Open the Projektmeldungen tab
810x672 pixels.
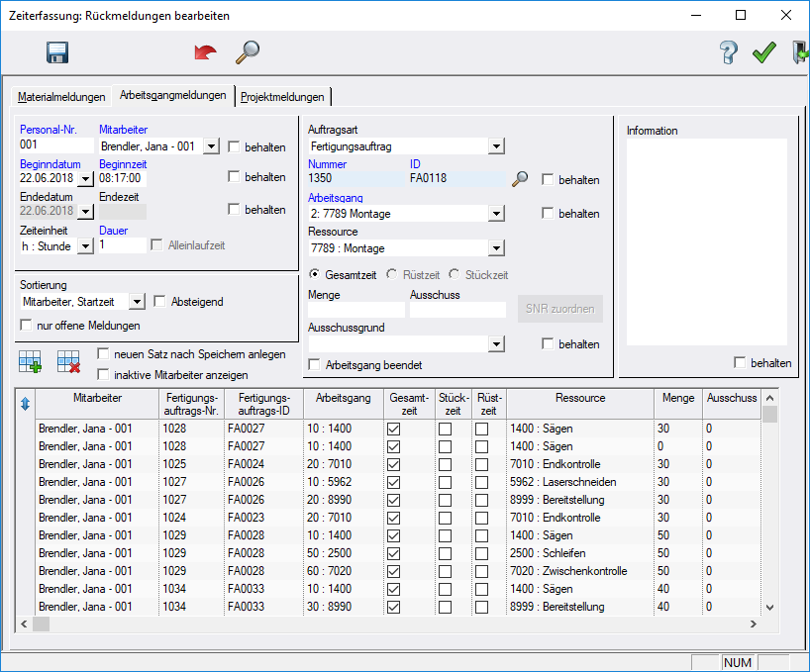click(x=282, y=97)
